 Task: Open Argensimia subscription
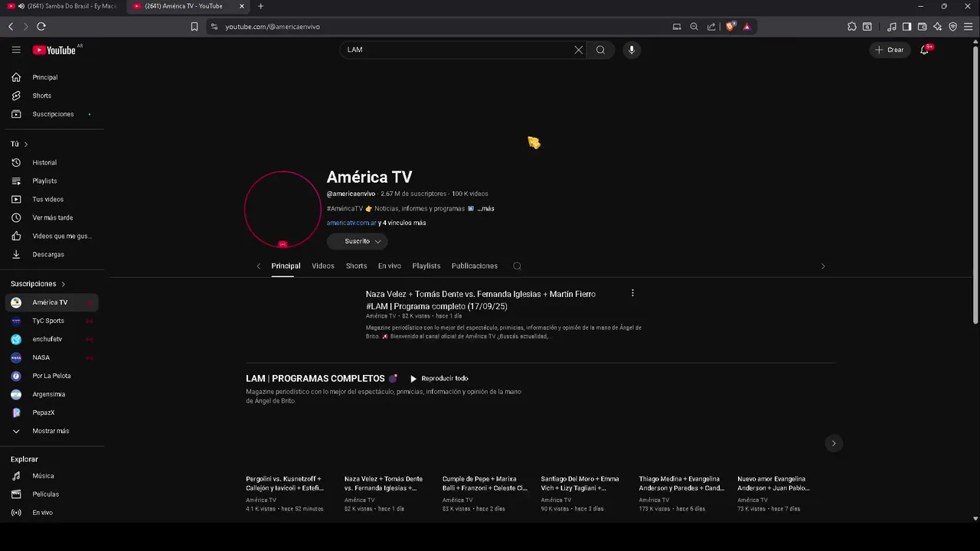tap(52, 394)
